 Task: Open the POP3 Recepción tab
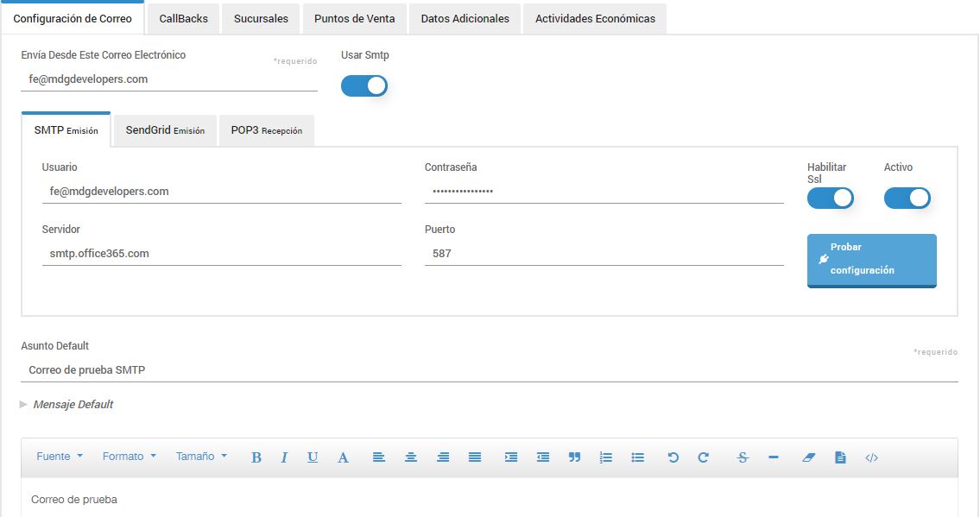(x=266, y=130)
